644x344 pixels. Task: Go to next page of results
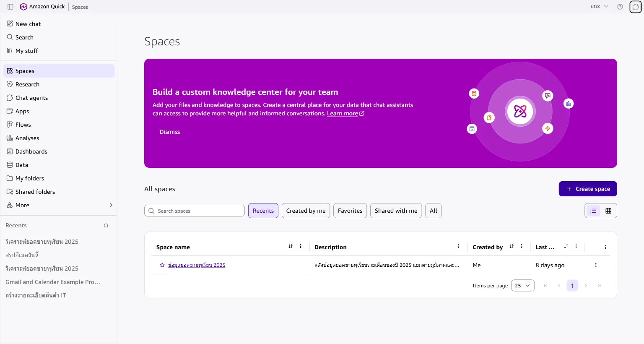point(586,285)
